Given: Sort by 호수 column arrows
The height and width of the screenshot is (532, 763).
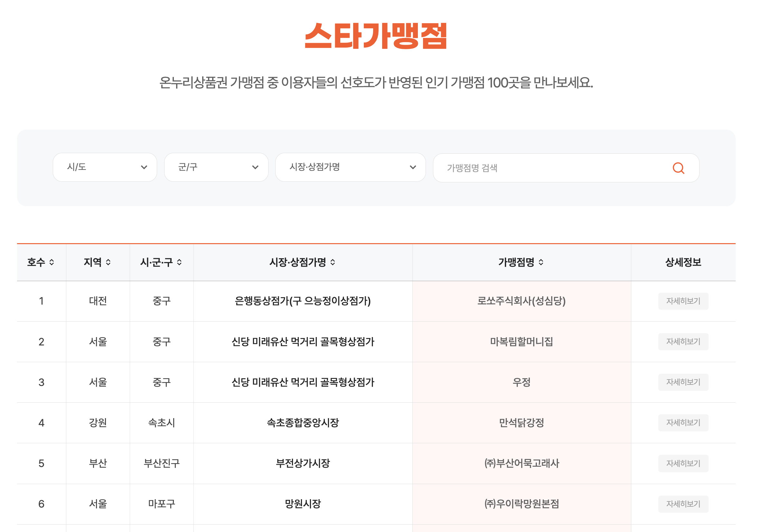Looking at the screenshot, I should pyautogui.click(x=52, y=262).
